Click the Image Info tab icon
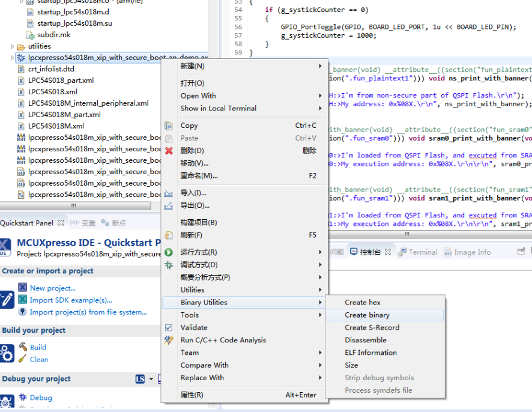The image size is (532, 412). tap(447, 252)
